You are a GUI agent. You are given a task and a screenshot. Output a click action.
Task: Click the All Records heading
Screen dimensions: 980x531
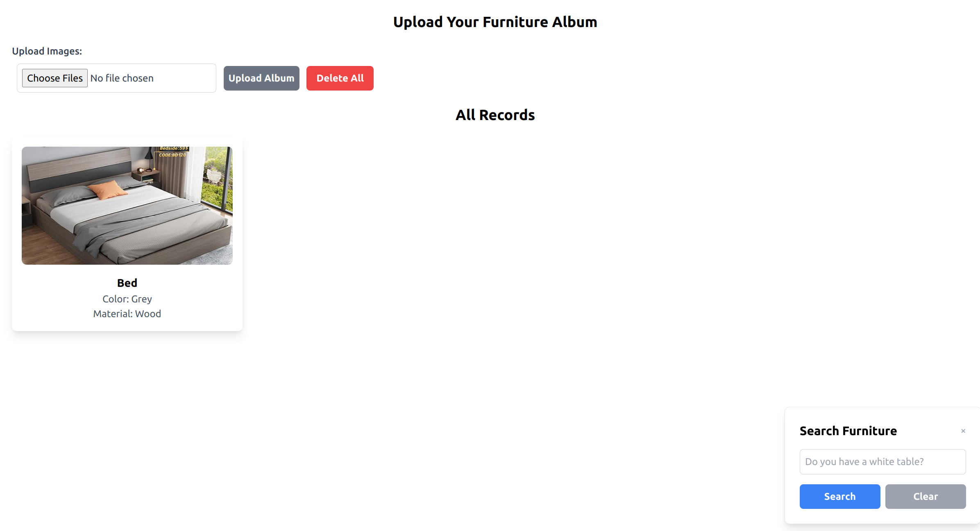click(x=495, y=115)
